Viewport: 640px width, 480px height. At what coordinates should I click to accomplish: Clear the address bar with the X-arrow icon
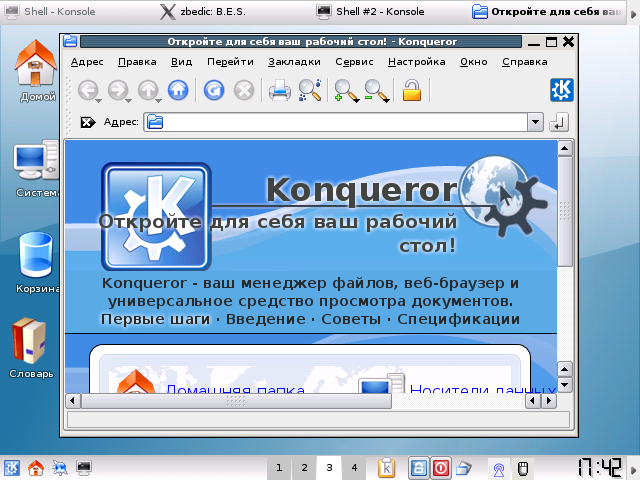click(x=88, y=122)
